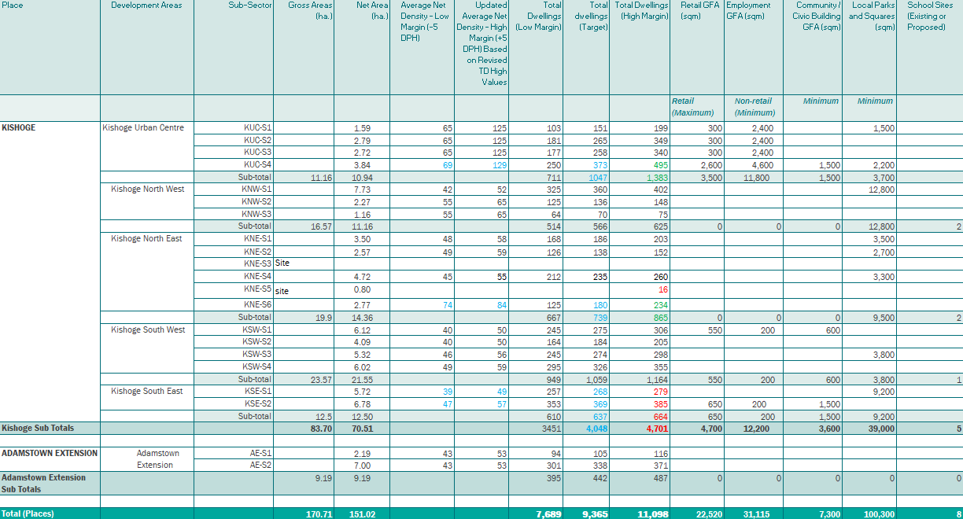Select the 'Non-retail (Minimum)' sub-header

[753, 107]
